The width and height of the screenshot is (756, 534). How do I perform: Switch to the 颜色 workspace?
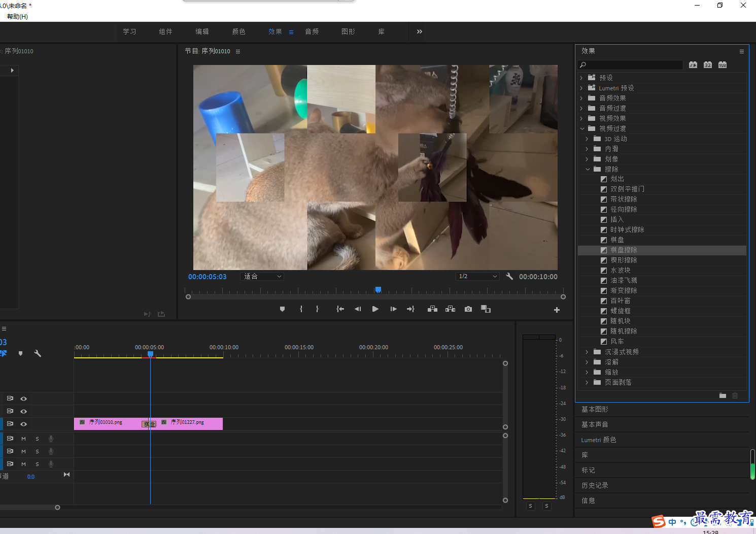coord(238,31)
